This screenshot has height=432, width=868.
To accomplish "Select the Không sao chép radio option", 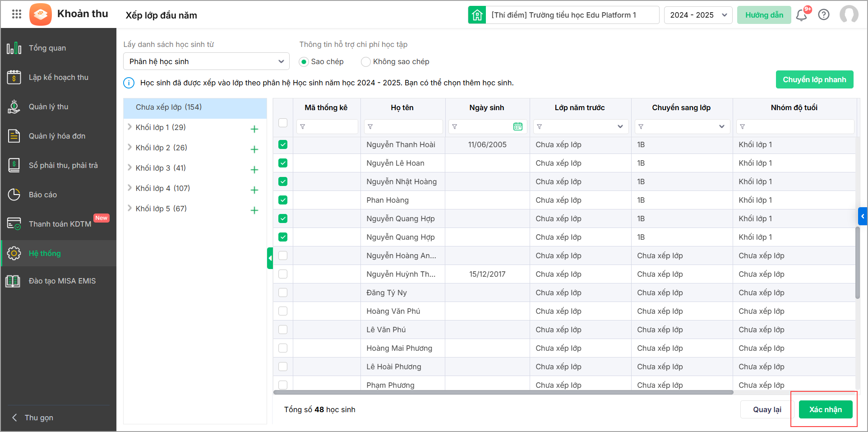I will 366,62.
